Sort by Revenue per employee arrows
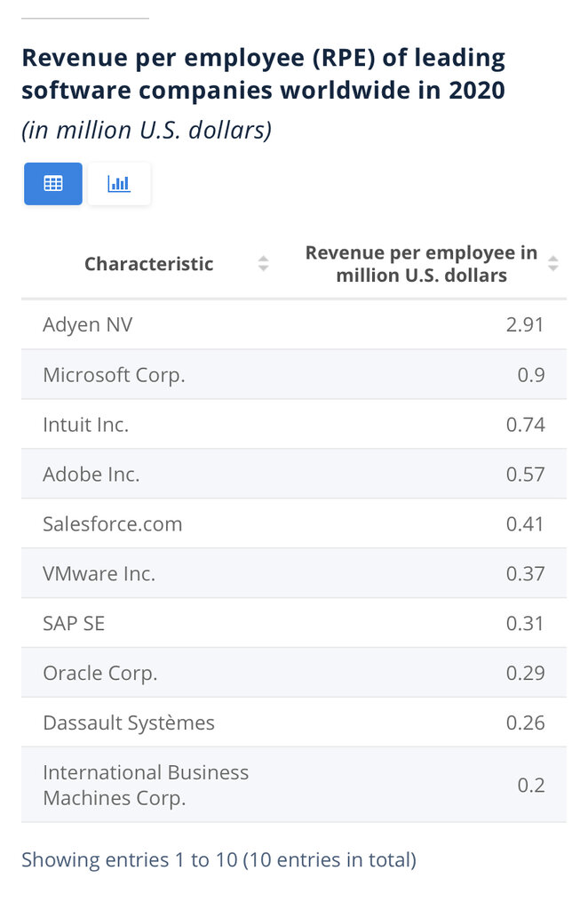The image size is (588, 910). click(553, 263)
